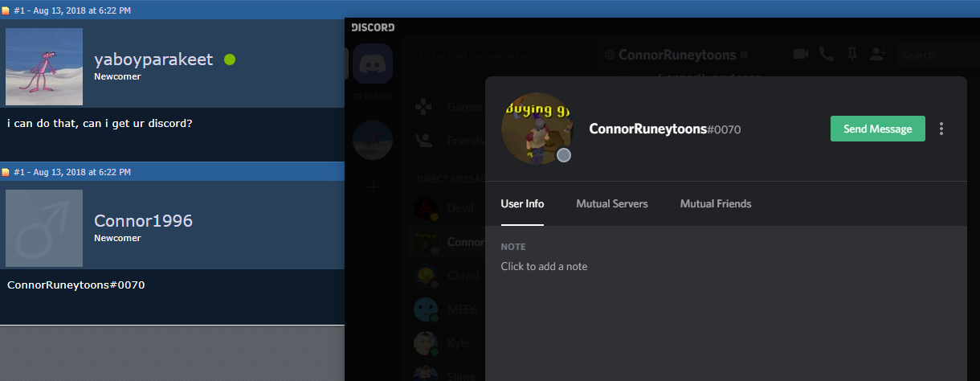
Task: Click the server icon below Discord home
Action: (373, 140)
